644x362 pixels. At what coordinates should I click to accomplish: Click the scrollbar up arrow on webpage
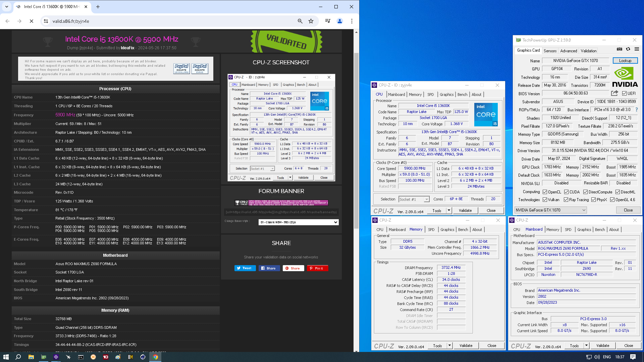(356, 32)
